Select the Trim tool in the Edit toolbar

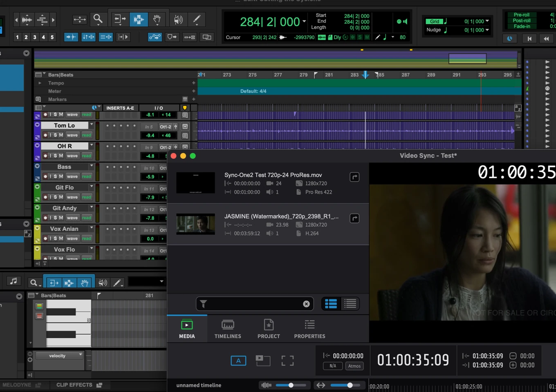(120, 19)
